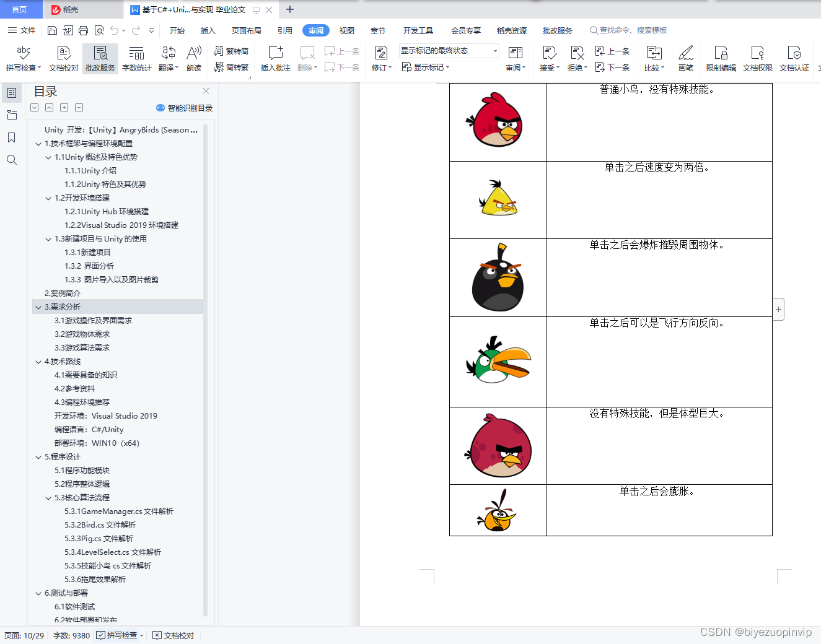Open 限制编辑 restrict editing
821x644 pixels.
click(721, 59)
